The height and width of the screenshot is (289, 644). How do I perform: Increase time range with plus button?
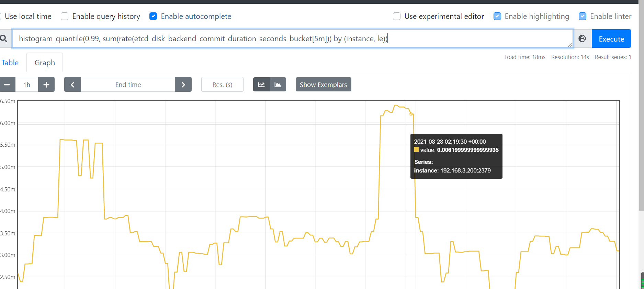pos(46,85)
